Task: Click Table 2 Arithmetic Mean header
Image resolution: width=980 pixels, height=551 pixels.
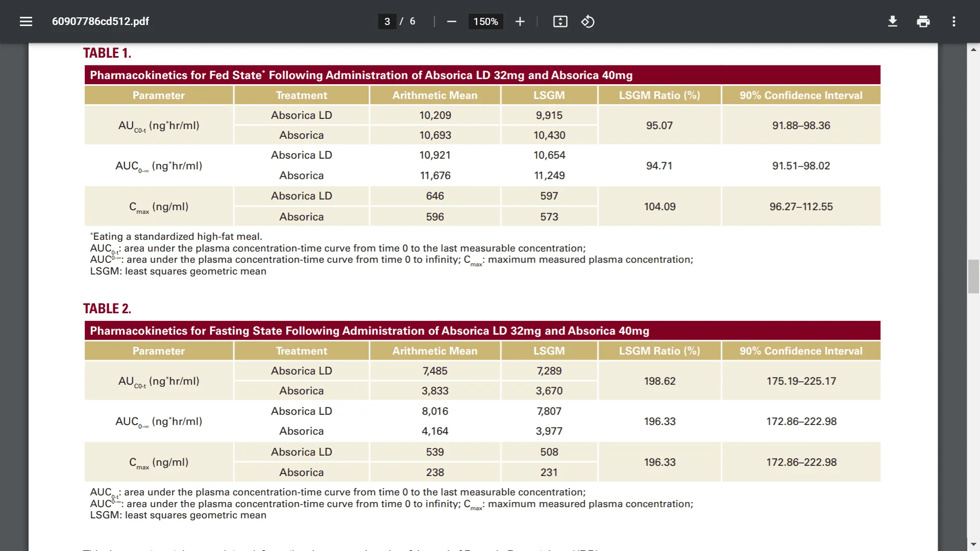Action: (435, 351)
